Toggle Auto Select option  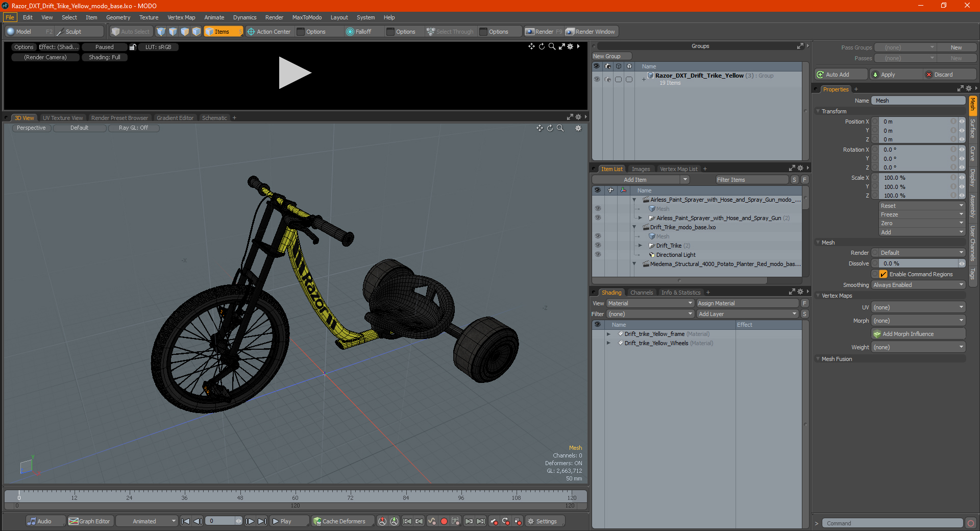pos(131,32)
